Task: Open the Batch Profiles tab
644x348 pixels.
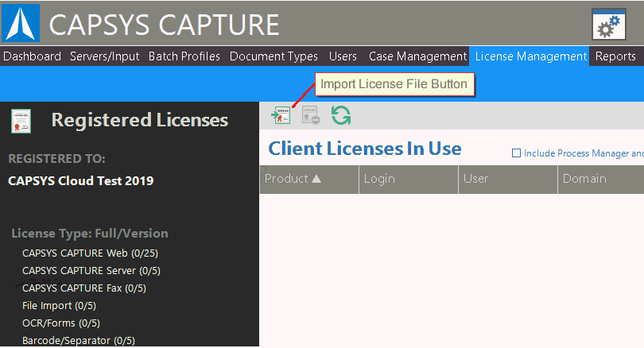Action: 184,56
